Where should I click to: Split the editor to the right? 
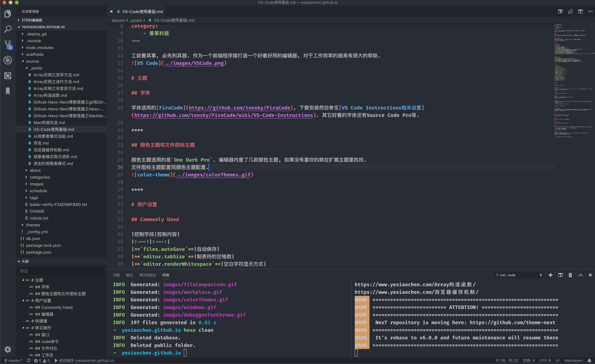click(580, 12)
